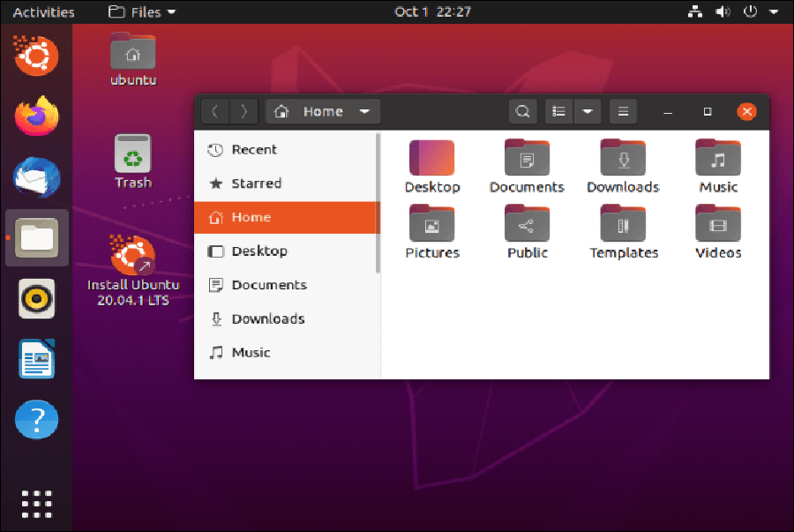Select Recent in the sidebar
Viewport: 794px width, 532px height.
(x=287, y=150)
